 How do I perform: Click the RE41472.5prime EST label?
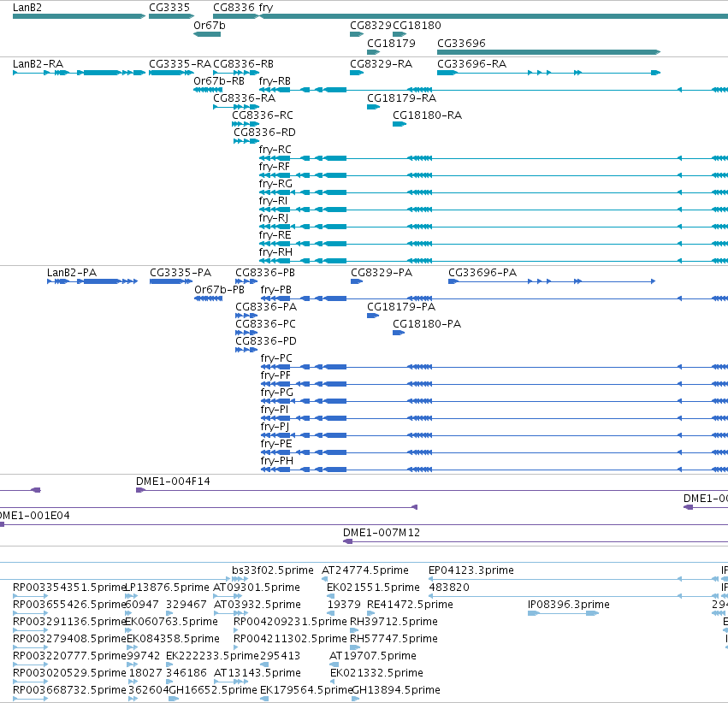point(410,606)
